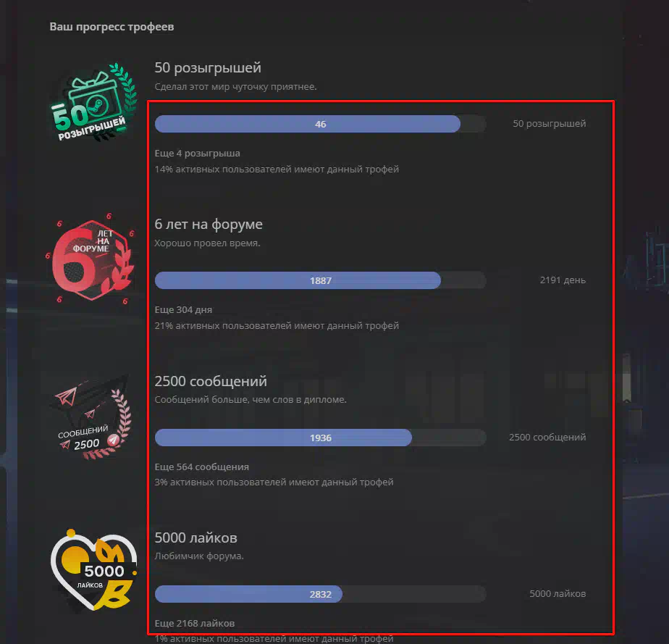Click the 5000 лайков goal label

[x=557, y=593]
